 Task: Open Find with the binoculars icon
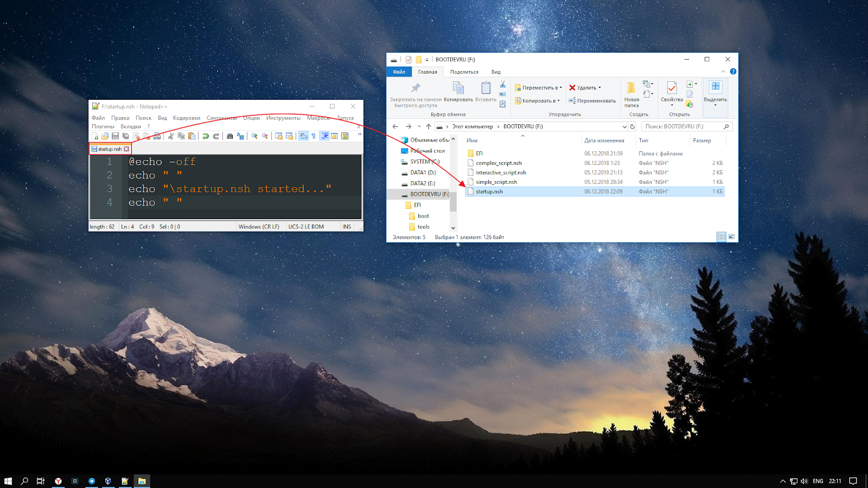230,136
